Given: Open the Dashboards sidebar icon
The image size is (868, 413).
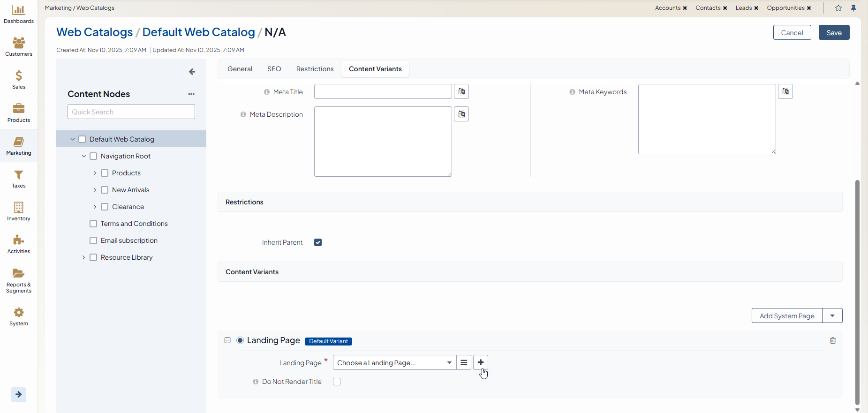Looking at the screenshot, I should click(19, 14).
